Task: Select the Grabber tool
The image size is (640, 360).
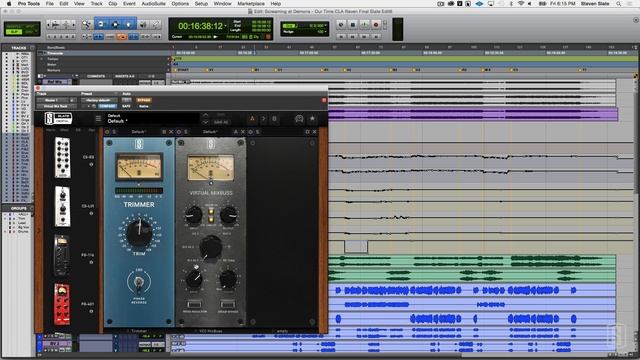Action: tap(129, 24)
